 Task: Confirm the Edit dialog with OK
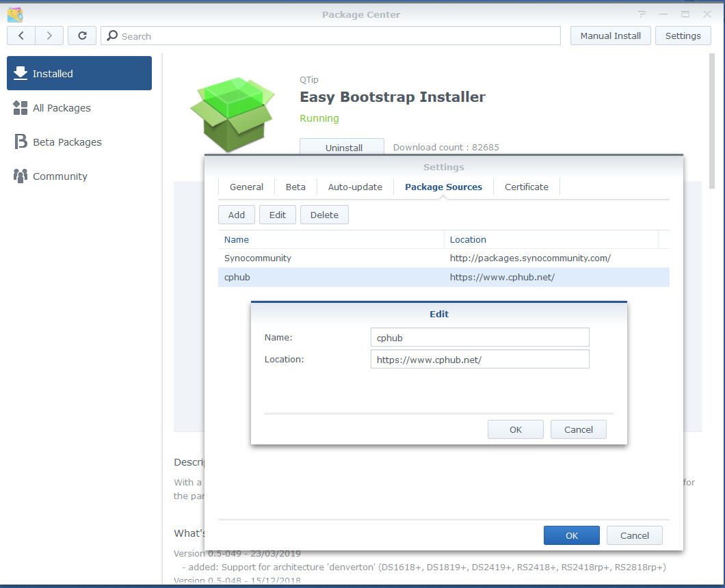pyautogui.click(x=515, y=429)
